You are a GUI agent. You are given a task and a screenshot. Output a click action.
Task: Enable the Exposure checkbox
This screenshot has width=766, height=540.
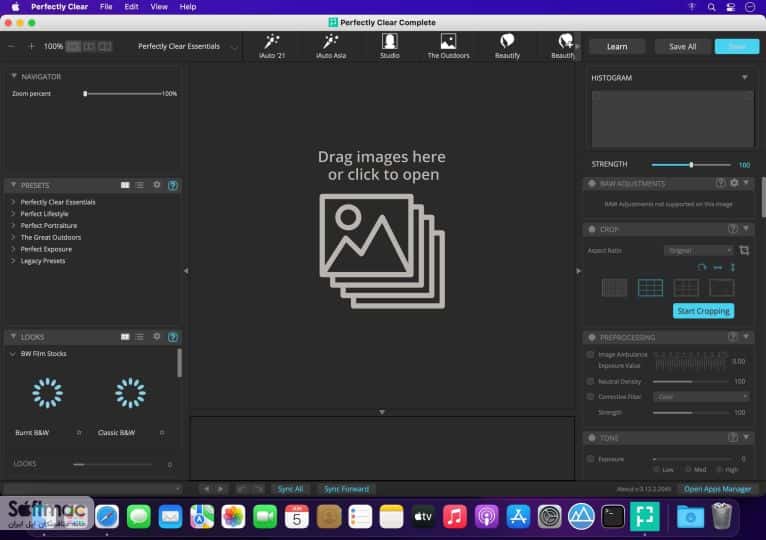tap(591, 459)
